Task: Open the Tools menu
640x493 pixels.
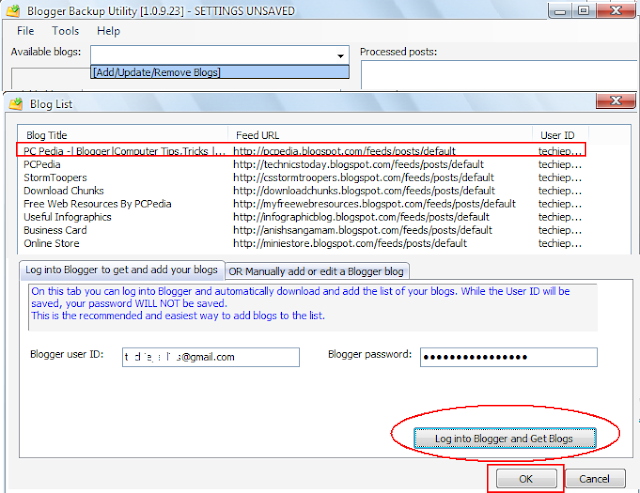Action: tap(65, 31)
